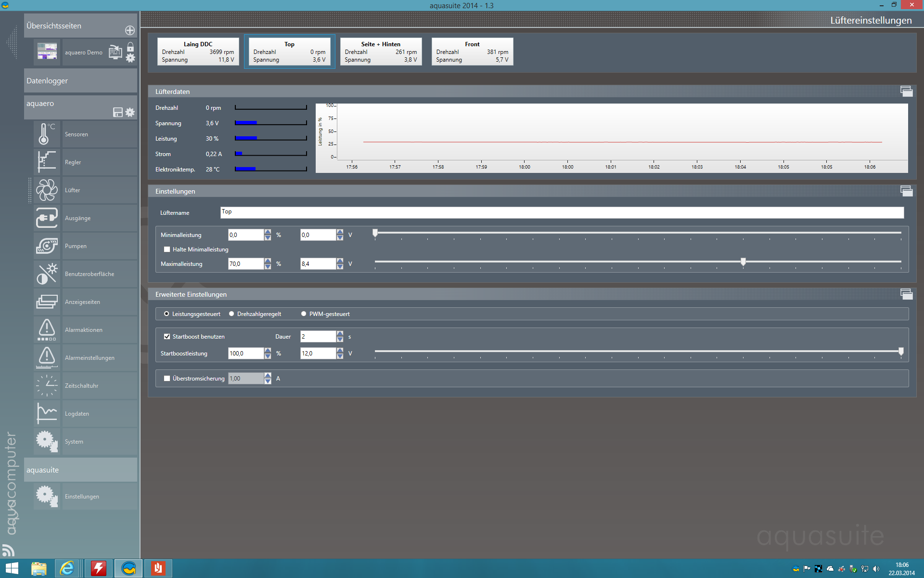
Task: Switch to the Laing DDC fan tab
Action: pyautogui.click(x=198, y=52)
